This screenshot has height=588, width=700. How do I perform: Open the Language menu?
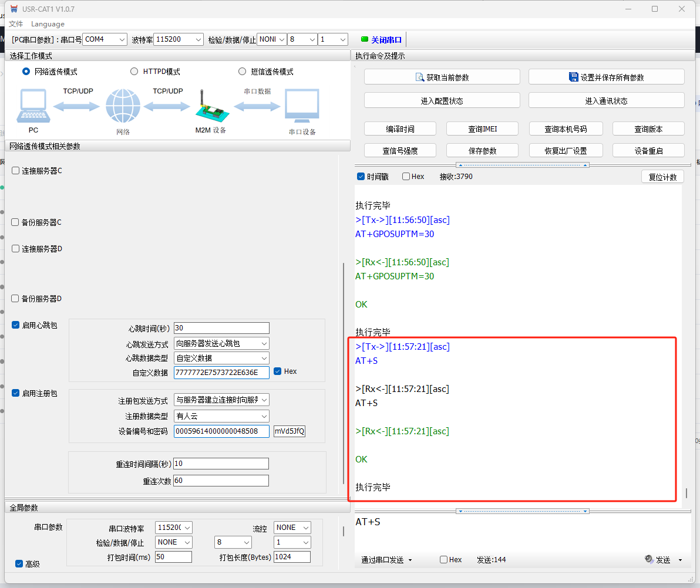coord(48,24)
